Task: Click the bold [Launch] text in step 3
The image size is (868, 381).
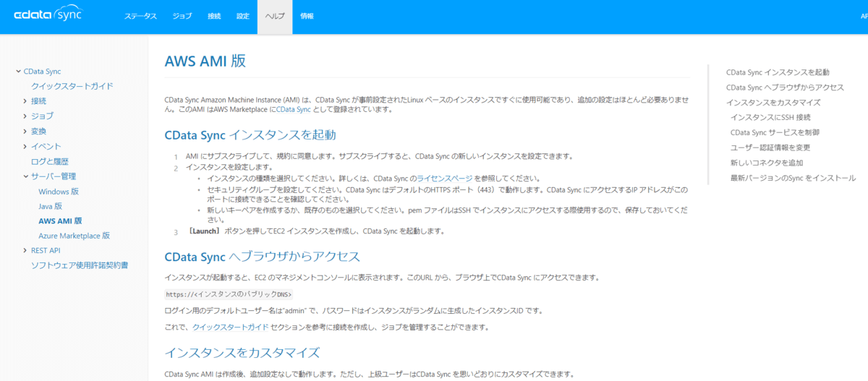Action: [x=204, y=231]
